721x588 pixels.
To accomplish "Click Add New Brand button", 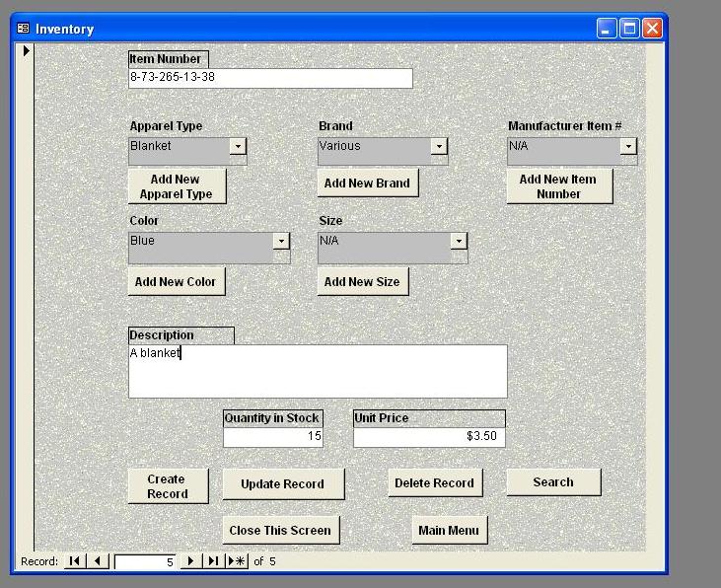I will (x=367, y=184).
